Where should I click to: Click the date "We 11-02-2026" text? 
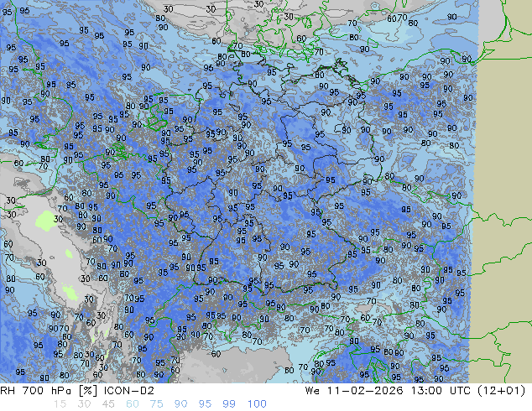pos(354,391)
